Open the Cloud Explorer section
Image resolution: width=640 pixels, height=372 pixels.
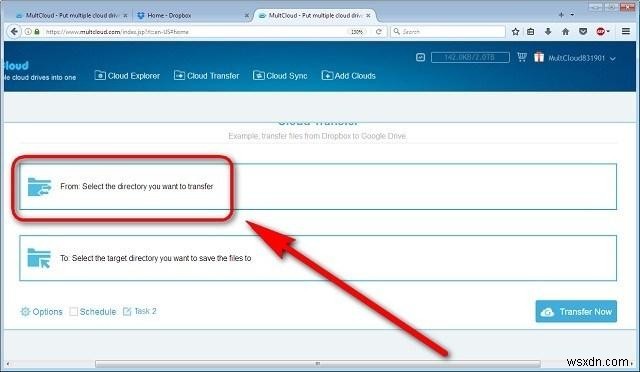tap(127, 76)
